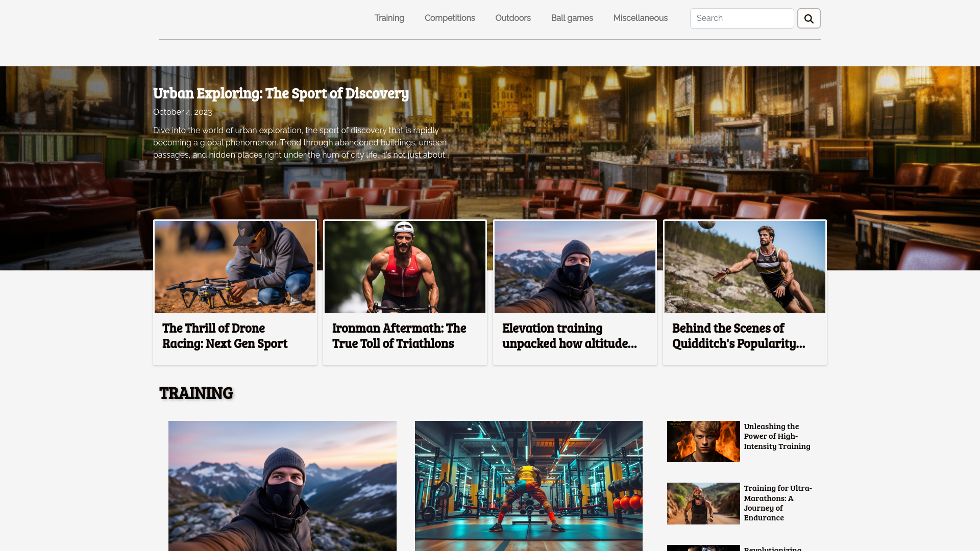This screenshot has width=980, height=551.
Task: Open the neon gym weightlifter image
Action: (529, 486)
